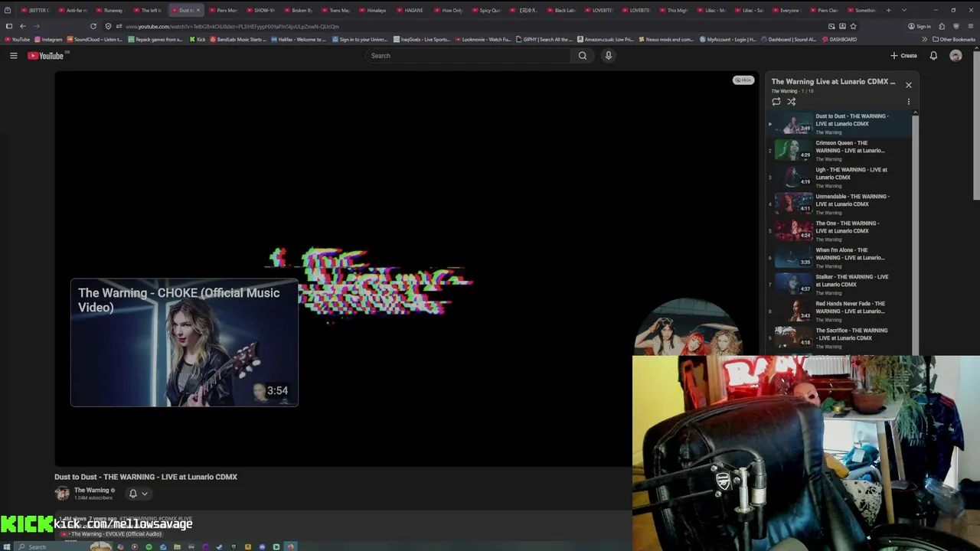The width and height of the screenshot is (980, 551).
Task: Open the GIPHY bookmark
Action: tap(544, 39)
